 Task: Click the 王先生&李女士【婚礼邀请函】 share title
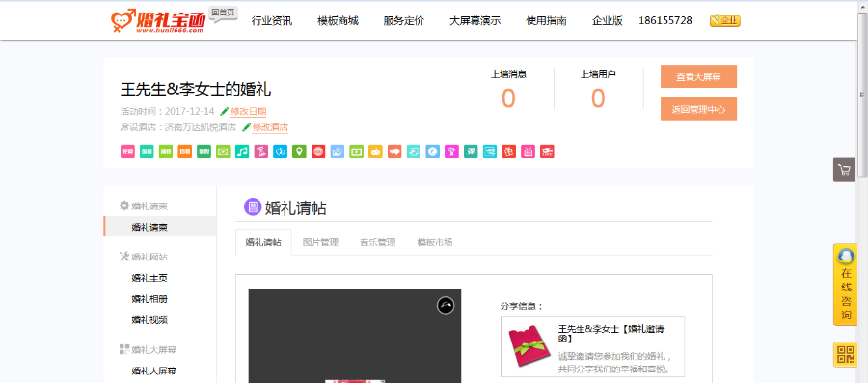[611, 333]
